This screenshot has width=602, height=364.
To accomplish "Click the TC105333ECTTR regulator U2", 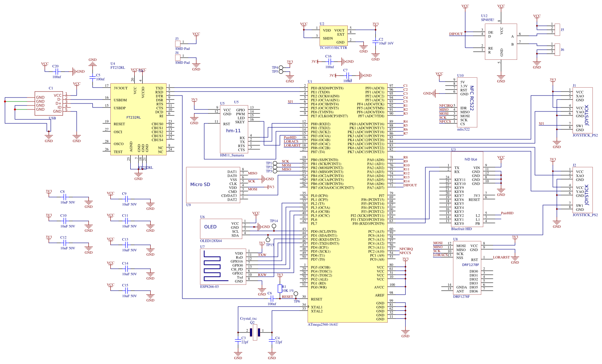I will pyautogui.click(x=333, y=36).
